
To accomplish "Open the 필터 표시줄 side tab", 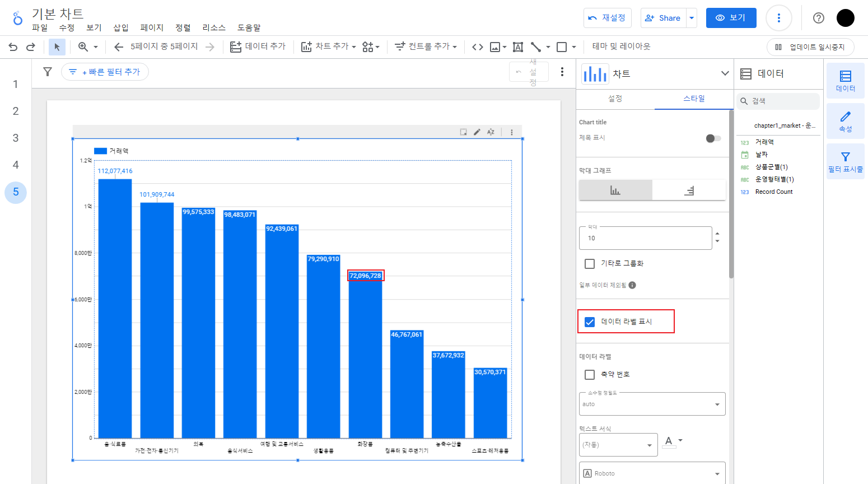I will pos(846,161).
